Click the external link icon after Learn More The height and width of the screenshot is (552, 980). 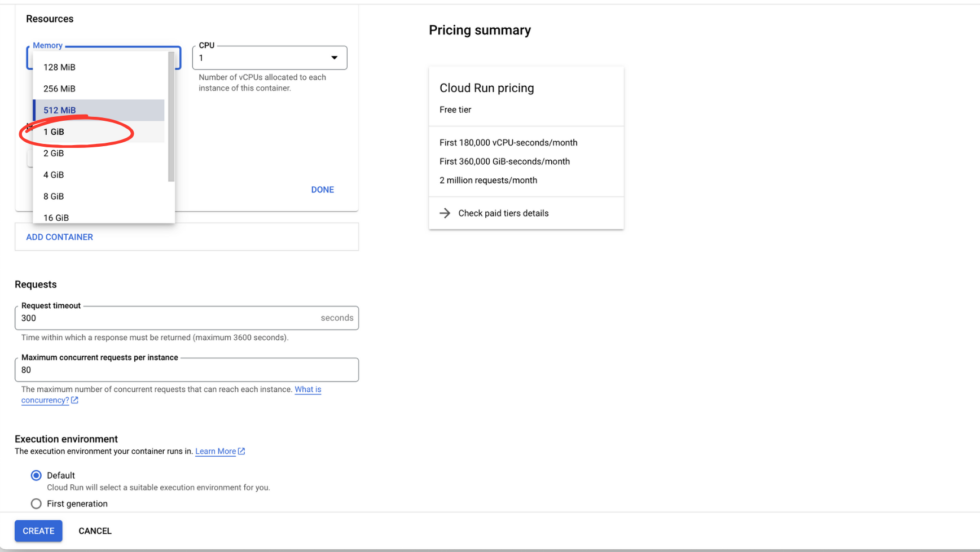(241, 451)
